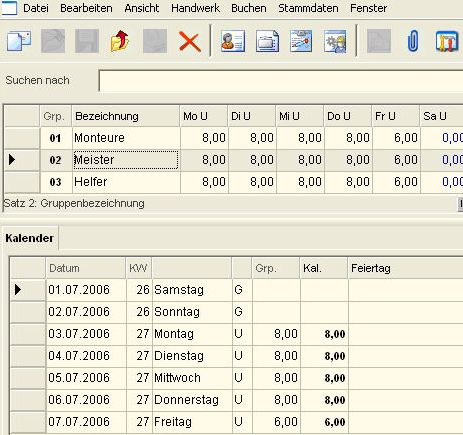Open the person contact card icon
Screen dimensions: 463x435
point(233,41)
